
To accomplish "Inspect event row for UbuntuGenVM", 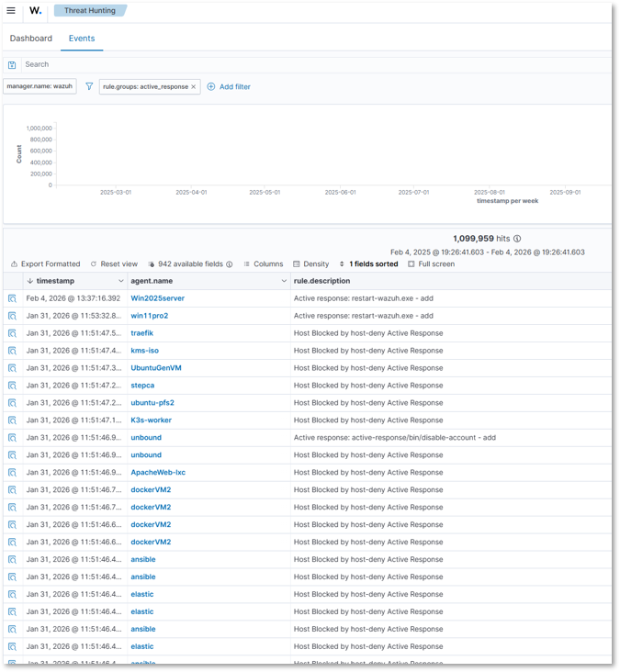I will click(x=12, y=368).
